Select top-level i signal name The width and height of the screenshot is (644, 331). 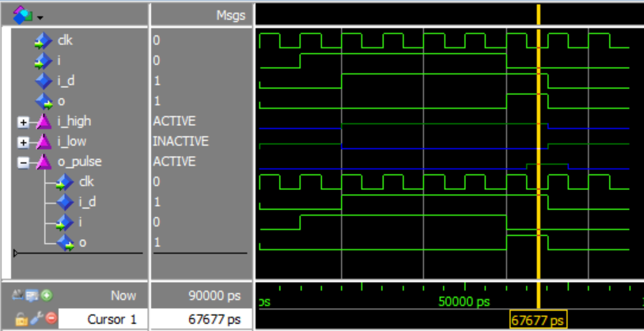pos(59,60)
